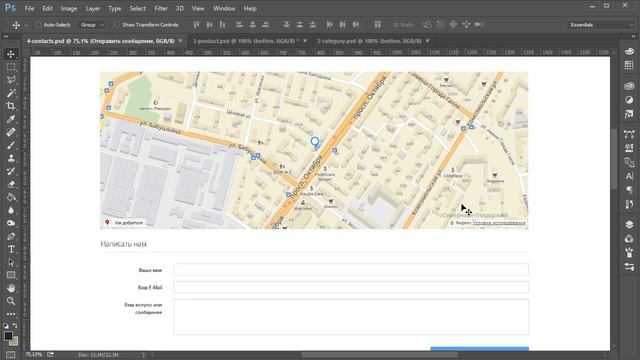Viewport: 640px width, 360px height.
Task: Select the Clone Stamp tool
Action: pyautogui.click(x=11, y=158)
